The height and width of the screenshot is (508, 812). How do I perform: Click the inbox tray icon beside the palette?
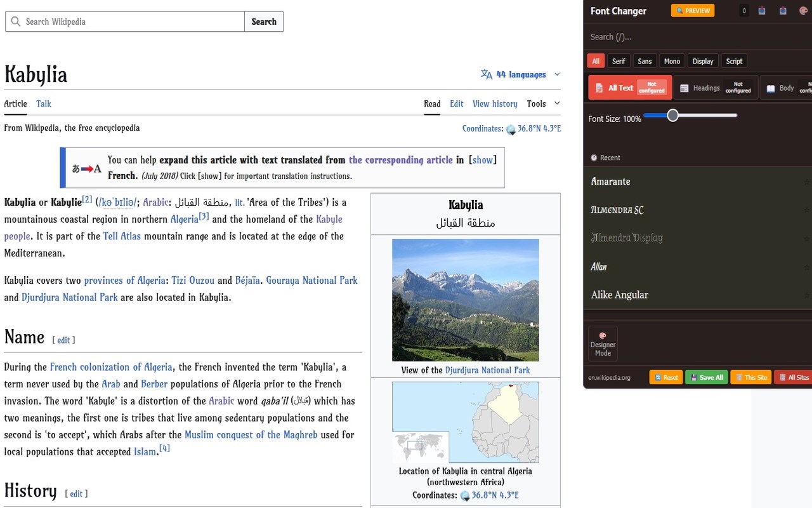pyautogui.click(x=783, y=11)
